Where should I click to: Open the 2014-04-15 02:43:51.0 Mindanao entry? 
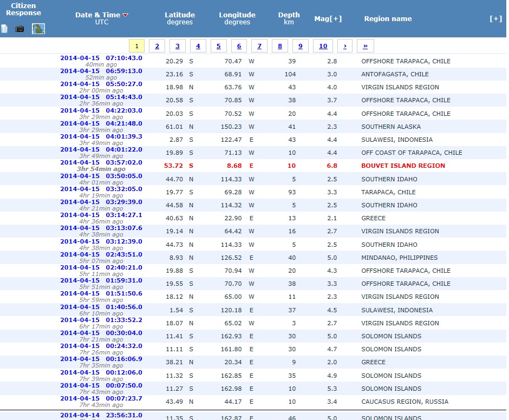pos(101,254)
